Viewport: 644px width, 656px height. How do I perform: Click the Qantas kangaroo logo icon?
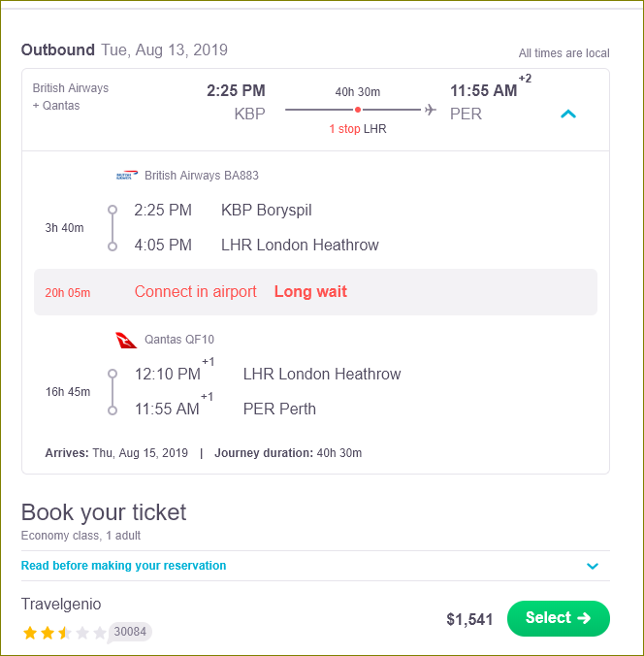(x=126, y=341)
